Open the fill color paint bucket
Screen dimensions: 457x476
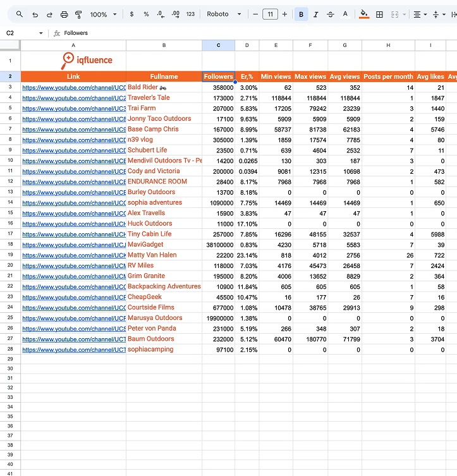tap(364, 15)
